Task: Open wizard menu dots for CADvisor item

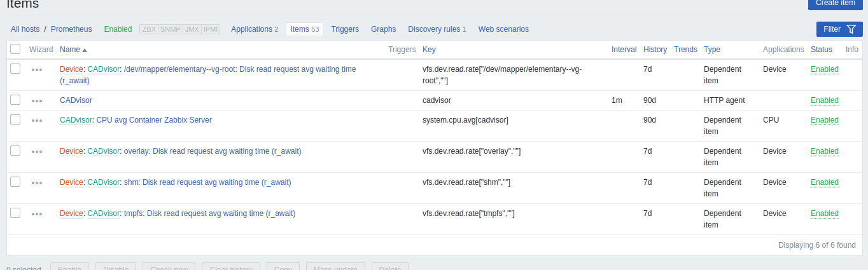Action: (x=37, y=100)
